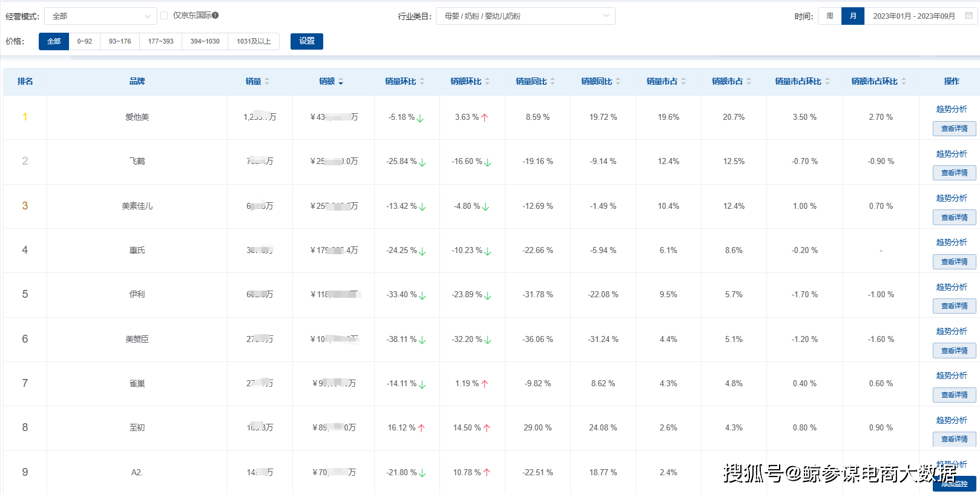Select the 全部 price filter
Image resolution: width=980 pixels, height=494 pixels.
(54, 41)
